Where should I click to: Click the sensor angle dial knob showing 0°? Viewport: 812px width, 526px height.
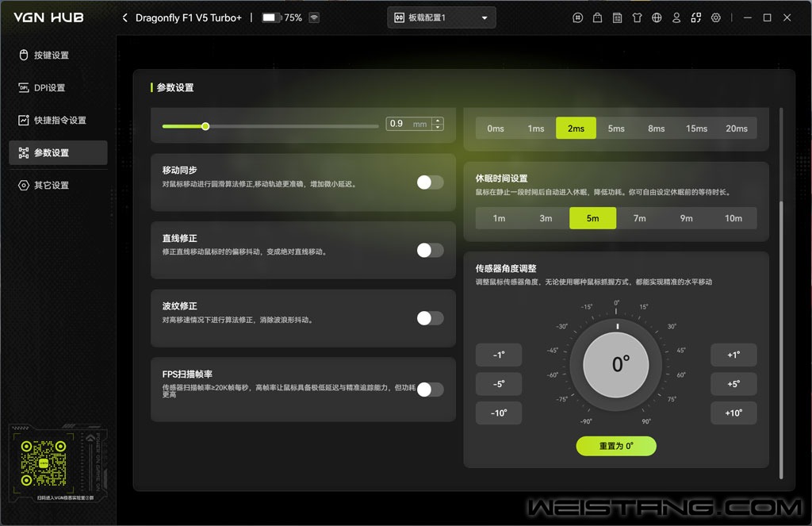pos(616,364)
